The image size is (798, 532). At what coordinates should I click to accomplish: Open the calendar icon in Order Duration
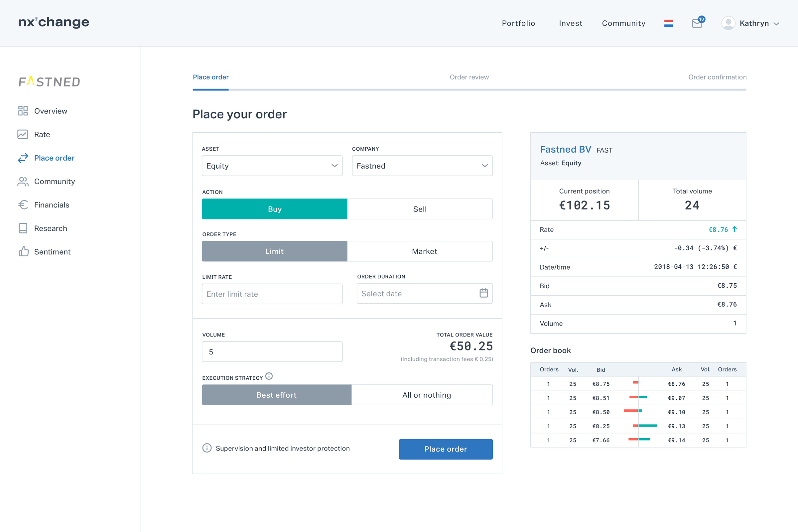483,293
